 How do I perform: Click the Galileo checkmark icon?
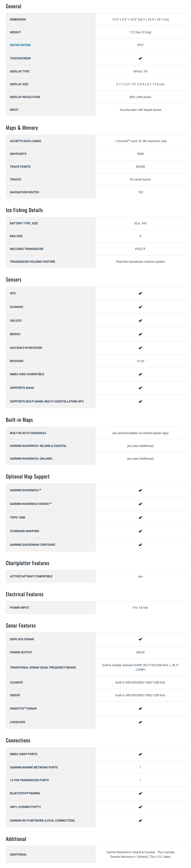point(140,321)
